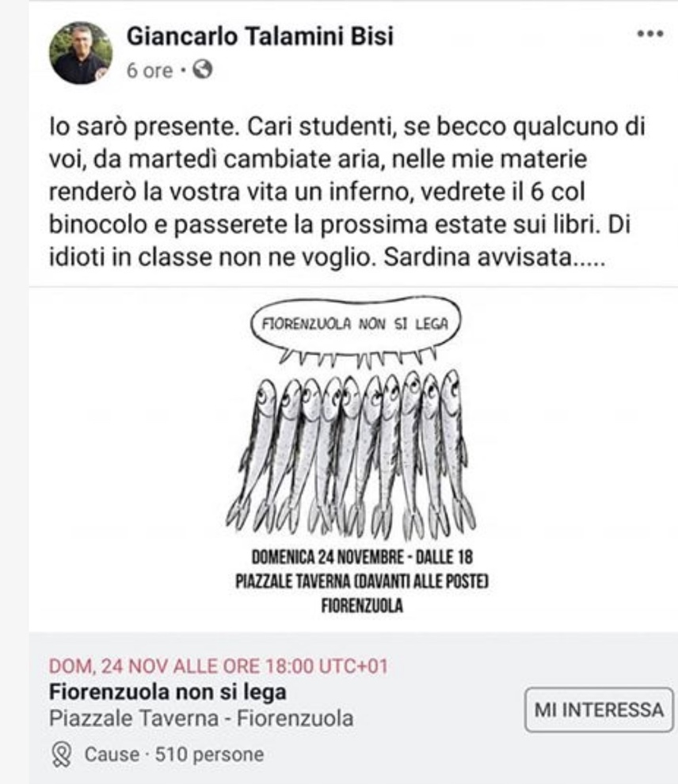Open the event title 'Fiorenzuola non si lega'
Image resolution: width=678 pixels, height=784 pixels.
(x=167, y=692)
